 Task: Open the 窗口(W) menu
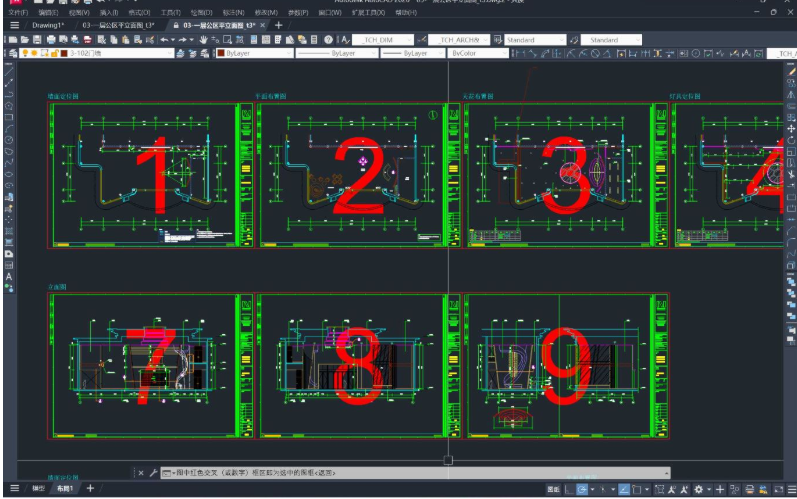point(330,12)
